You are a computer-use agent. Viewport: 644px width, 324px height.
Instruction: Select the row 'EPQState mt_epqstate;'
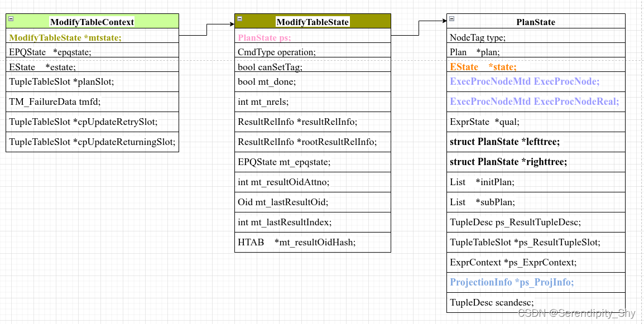tap(313, 162)
